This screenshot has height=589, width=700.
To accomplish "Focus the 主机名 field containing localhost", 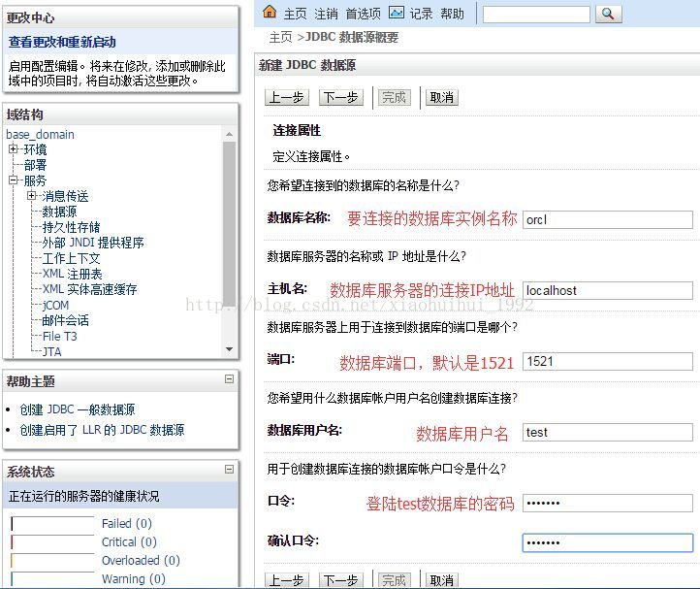I will tap(608, 290).
